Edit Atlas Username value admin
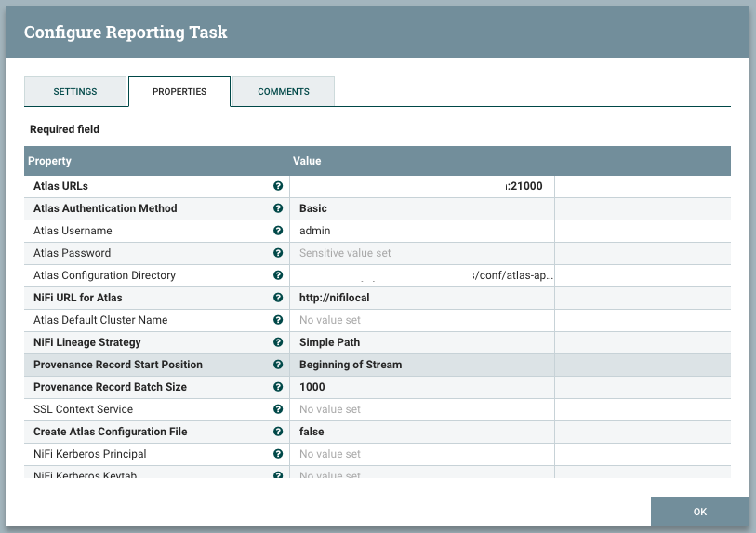The height and width of the screenshot is (533, 756). (422, 231)
